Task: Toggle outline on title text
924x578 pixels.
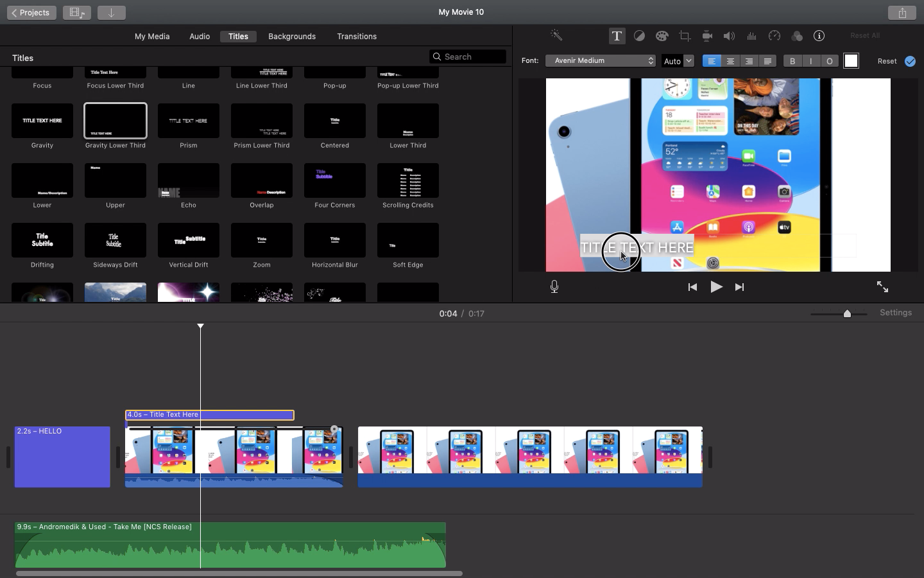Action: (x=830, y=61)
